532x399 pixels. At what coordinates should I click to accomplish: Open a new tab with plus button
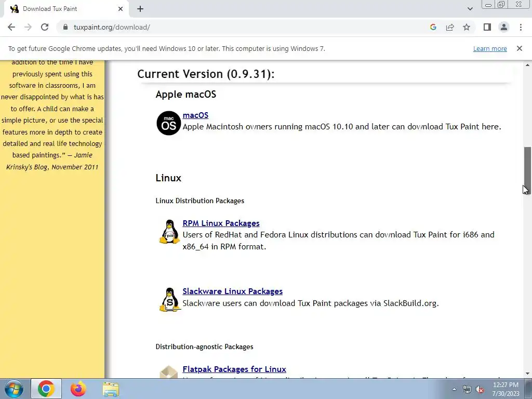tap(140, 9)
